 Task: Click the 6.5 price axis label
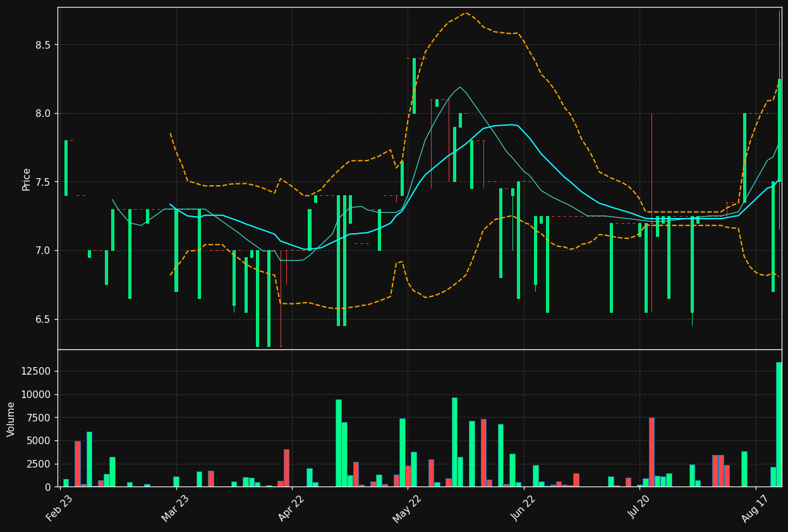click(x=44, y=319)
